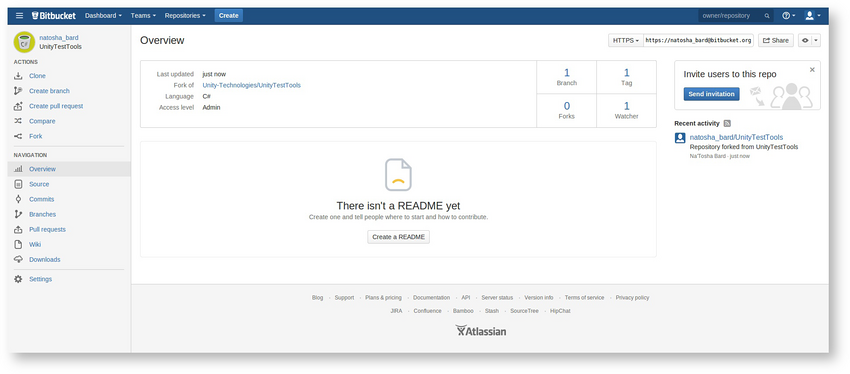Click the clone URL text field
This screenshot has width=850, height=374.
[x=698, y=40]
